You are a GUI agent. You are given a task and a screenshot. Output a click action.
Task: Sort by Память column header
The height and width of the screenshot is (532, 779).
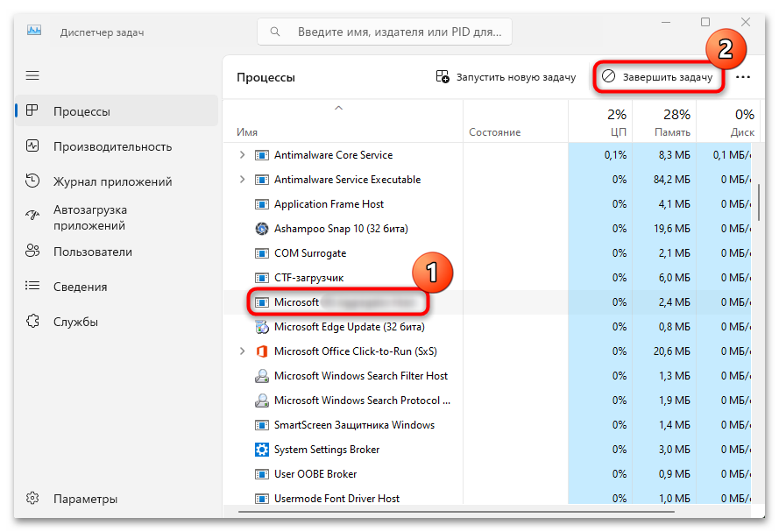(664, 122)
